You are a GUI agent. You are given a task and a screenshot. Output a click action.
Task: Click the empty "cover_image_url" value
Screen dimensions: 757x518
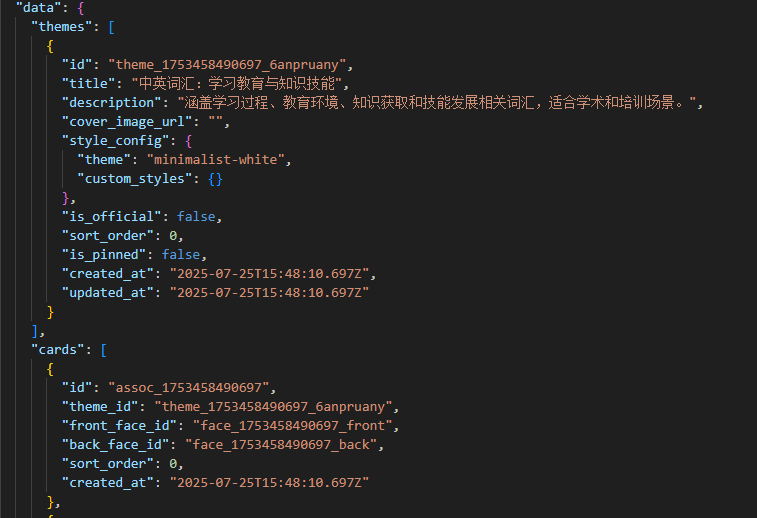(x=215, y=122)
